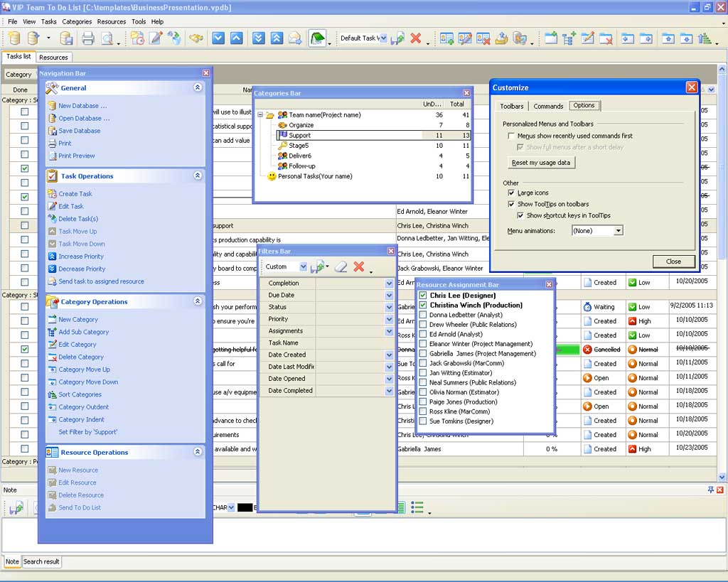The width and height of the screenshot is (728, 582).
Task: Switch to the Commands tab in Customize
Action: click(548, 106)
